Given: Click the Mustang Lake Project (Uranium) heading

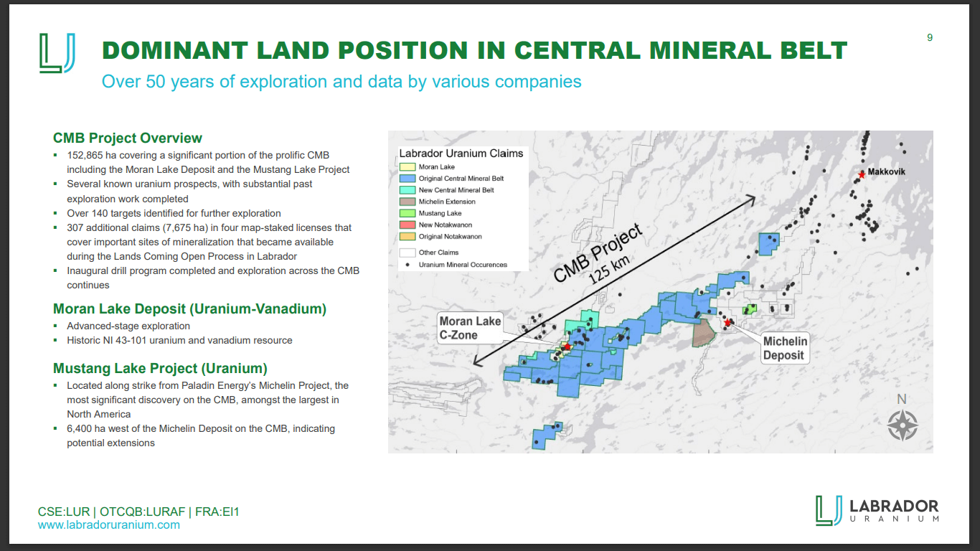Looking at the screenshot, I should point(160,368).
